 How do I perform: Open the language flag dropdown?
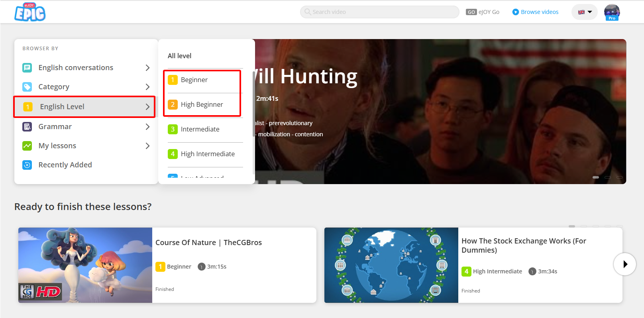pos(585,12)
